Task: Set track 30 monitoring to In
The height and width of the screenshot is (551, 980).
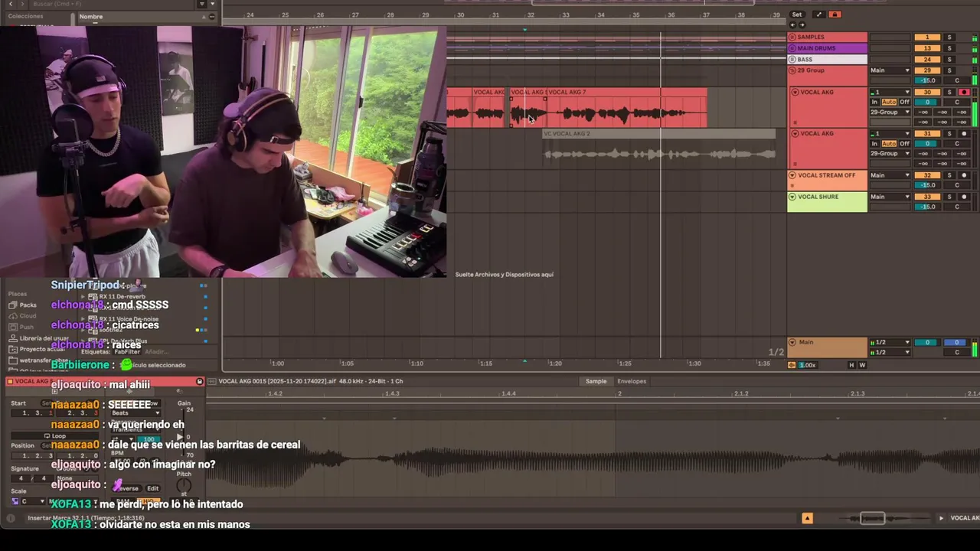Action: click(x=874, y=102)
